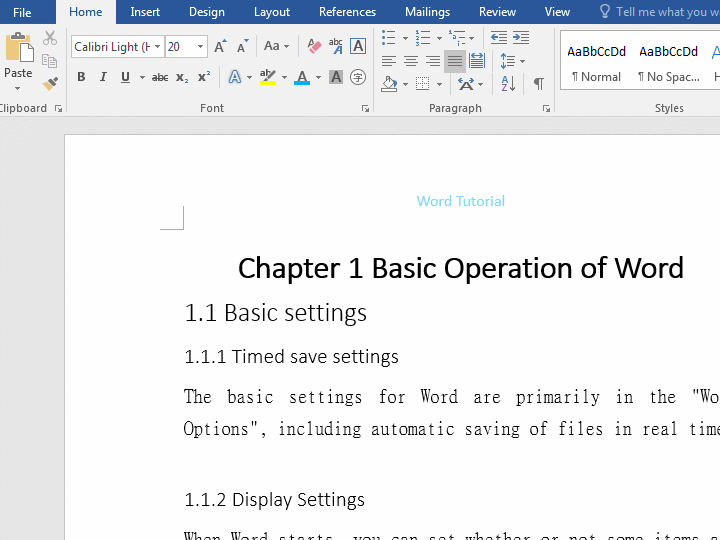Open the highlight color arrow
This screenshot has width=720, height=540.
click(x=284, y=77)
